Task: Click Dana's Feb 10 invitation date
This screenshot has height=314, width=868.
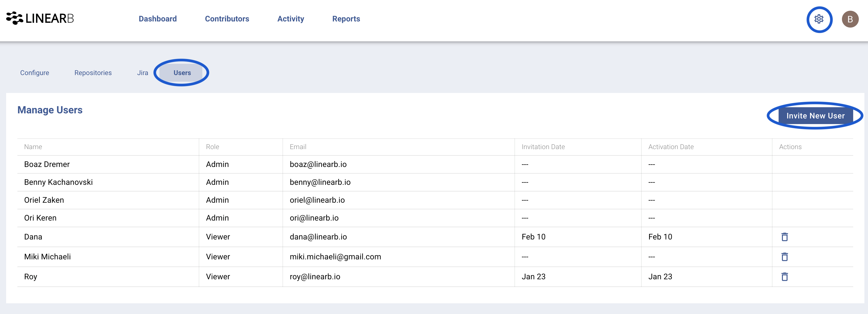Action: pyautogui.click(x=533, y=237)
